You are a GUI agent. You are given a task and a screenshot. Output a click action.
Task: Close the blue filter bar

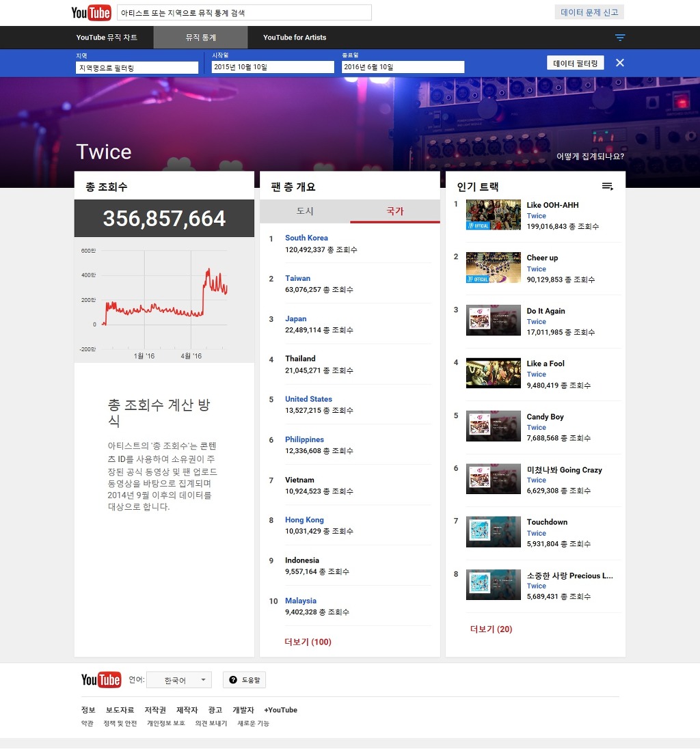click(620, 63)
